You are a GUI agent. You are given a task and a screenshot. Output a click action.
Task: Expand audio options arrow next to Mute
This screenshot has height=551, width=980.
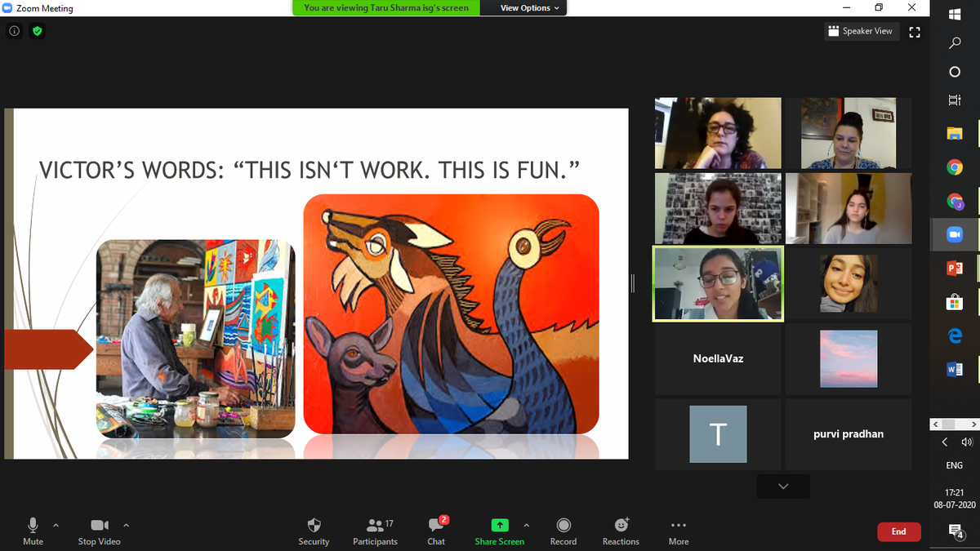(56, 525)
